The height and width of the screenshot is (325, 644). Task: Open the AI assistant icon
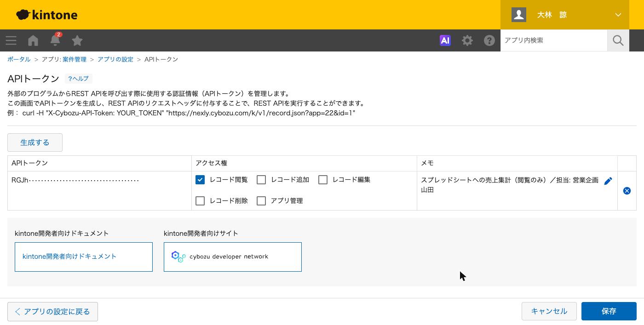point(445,40)
